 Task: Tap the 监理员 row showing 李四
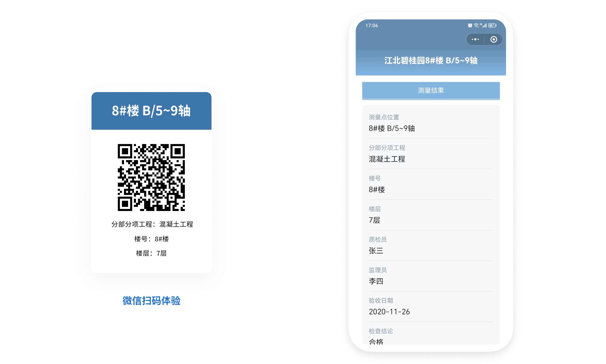431,276
